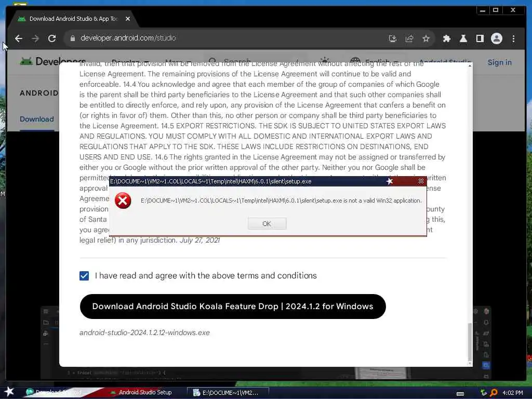Viewport: 532px width, 399px height.
Task: Uncheck the agree with terms and conditions checkbox
Action: coord(84,276)
